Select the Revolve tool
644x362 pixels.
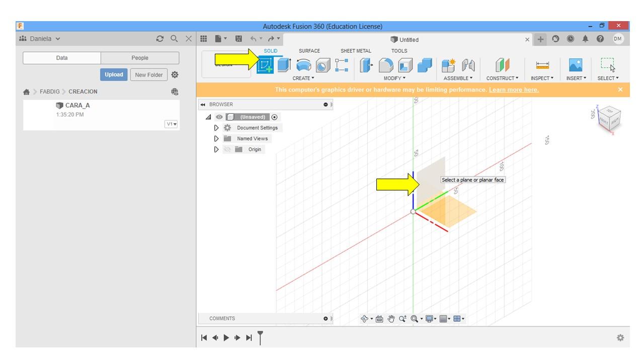(303, 65)
